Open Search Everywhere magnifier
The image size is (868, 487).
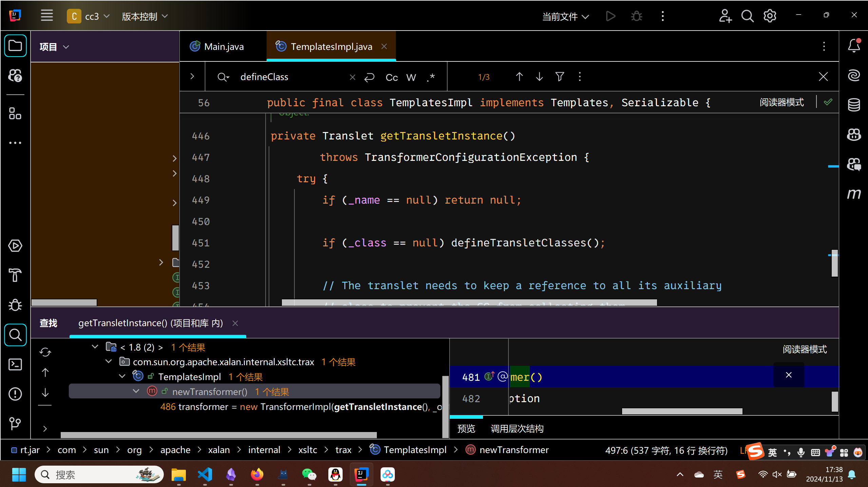click(747, 16)
